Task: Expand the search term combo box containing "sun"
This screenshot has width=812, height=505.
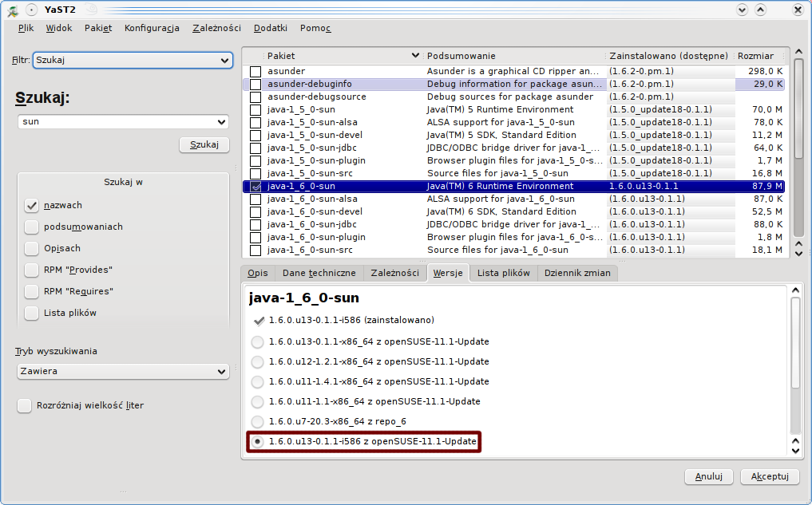Action: pos(221,122)
